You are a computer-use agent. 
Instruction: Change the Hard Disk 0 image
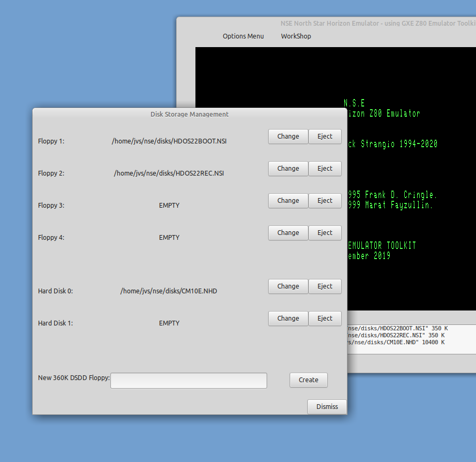(288, 286)
